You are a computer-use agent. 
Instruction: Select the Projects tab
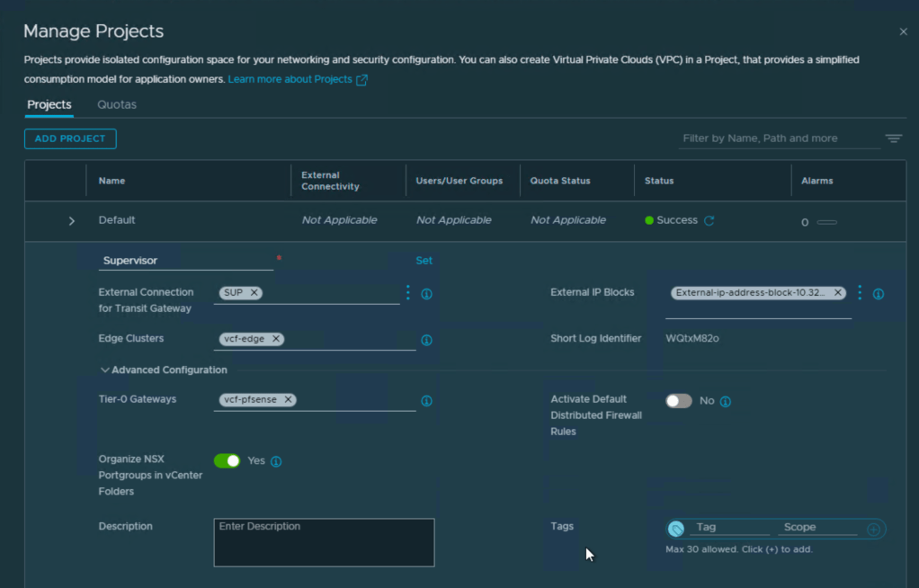tap(49, 104)
